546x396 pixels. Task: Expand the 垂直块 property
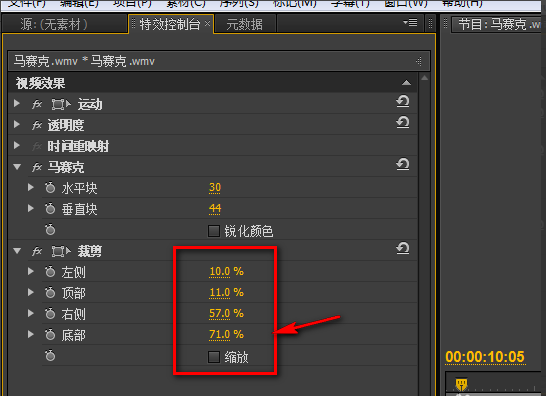pos(31,208)
